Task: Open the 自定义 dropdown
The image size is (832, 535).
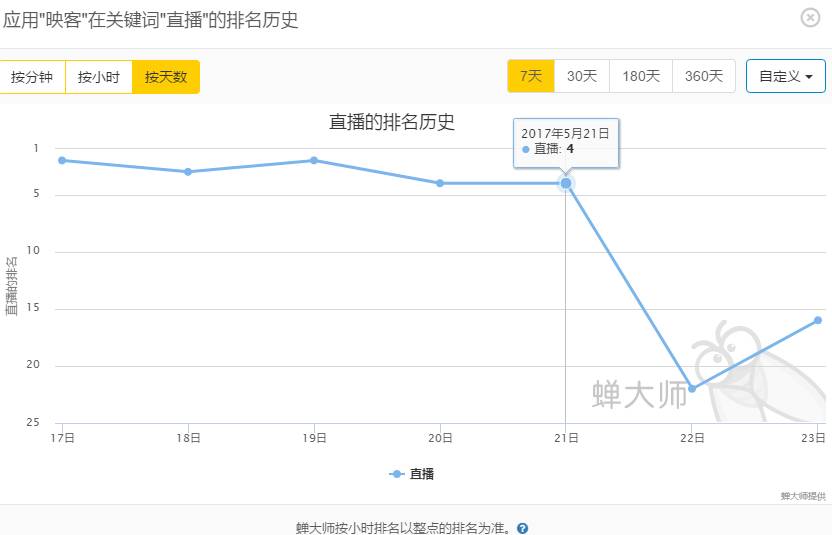Action: 786,76
